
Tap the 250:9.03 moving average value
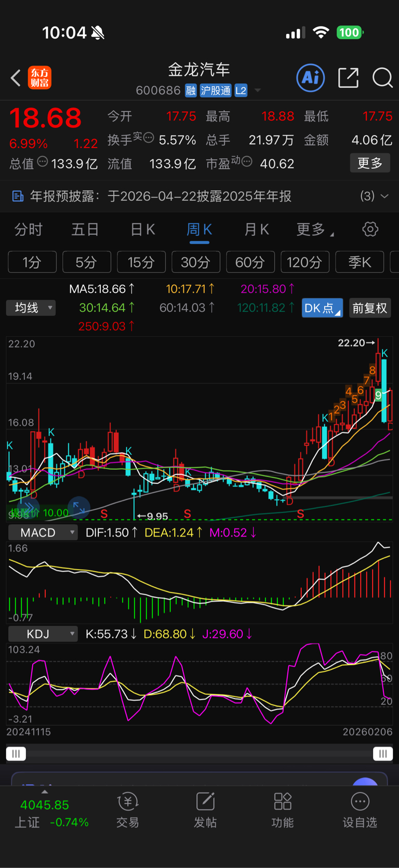click(x=106, y=326)
